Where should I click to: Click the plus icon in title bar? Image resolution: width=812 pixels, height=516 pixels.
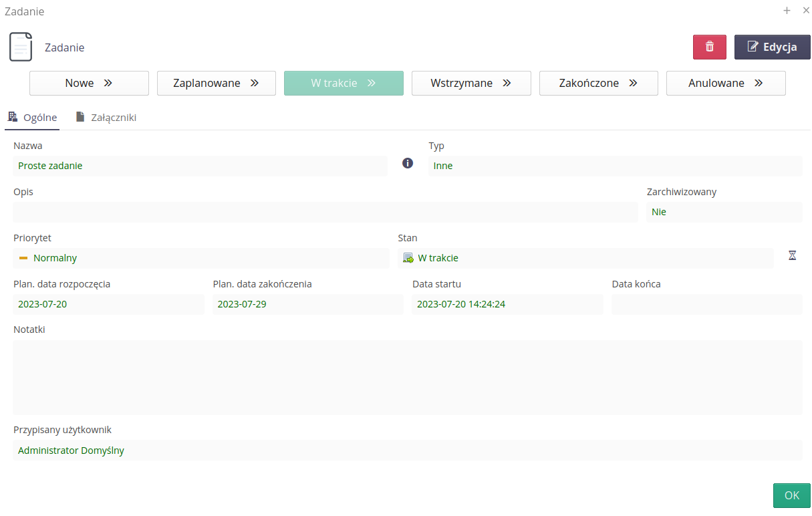tap(787, 11)
